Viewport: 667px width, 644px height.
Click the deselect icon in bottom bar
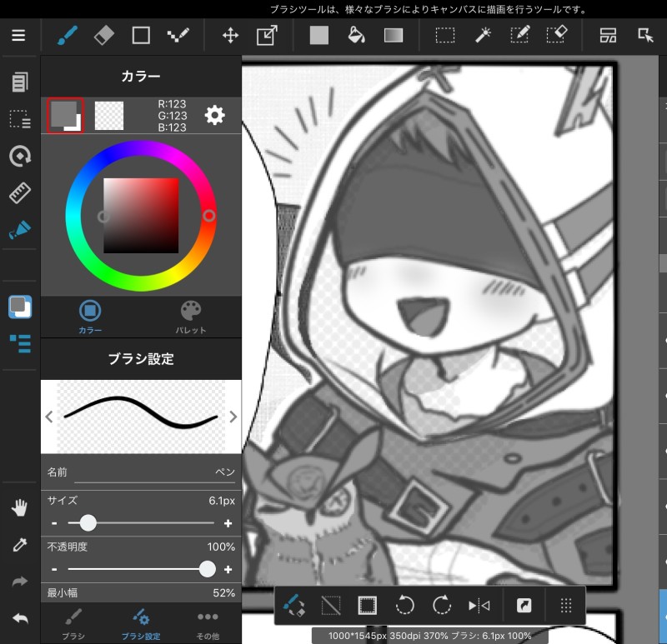point(330,606)
